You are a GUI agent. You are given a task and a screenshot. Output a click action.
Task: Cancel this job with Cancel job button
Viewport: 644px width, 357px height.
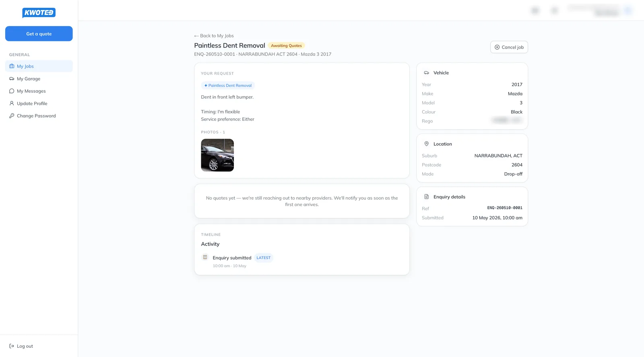click(x=509, y=47)
